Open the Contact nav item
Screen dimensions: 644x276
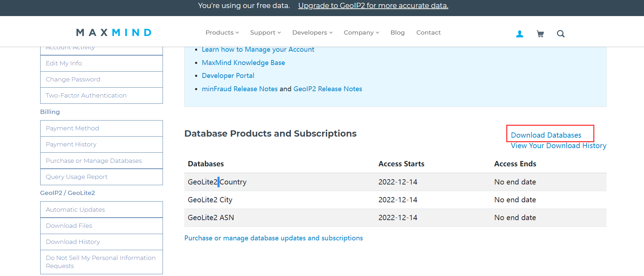click(428, 32)
